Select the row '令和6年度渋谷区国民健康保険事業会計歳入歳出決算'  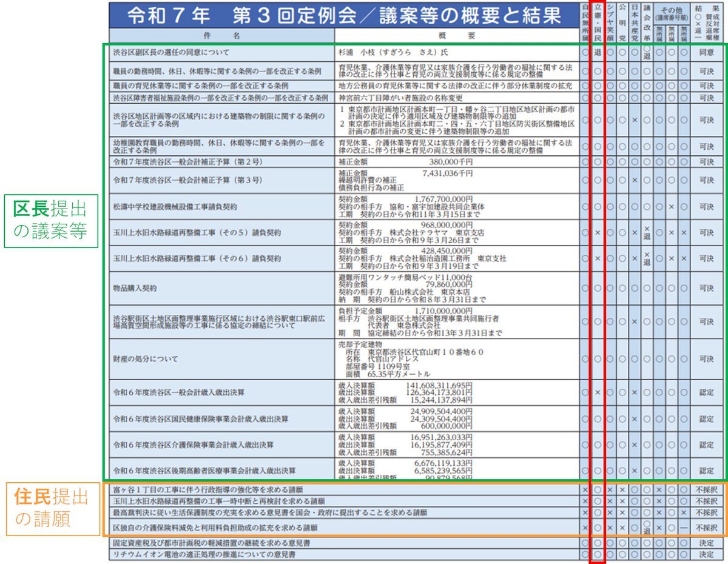(x=416, y=418)
